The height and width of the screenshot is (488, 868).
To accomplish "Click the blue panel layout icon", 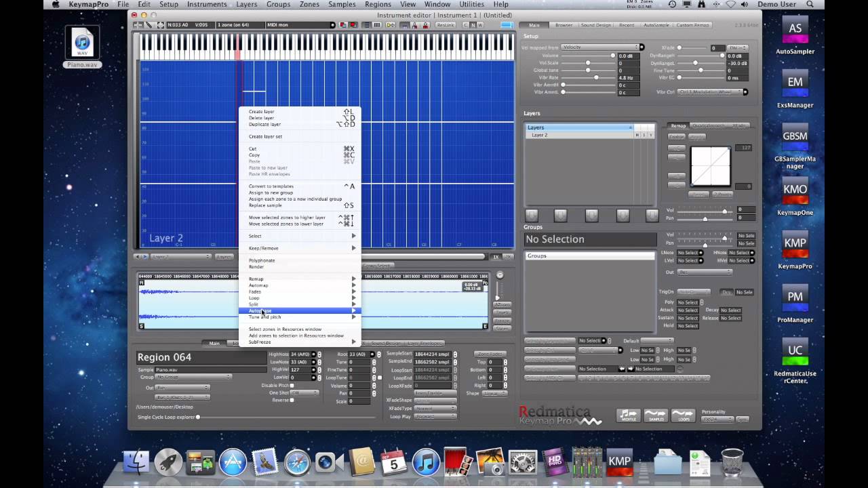I will pos(507,25).
